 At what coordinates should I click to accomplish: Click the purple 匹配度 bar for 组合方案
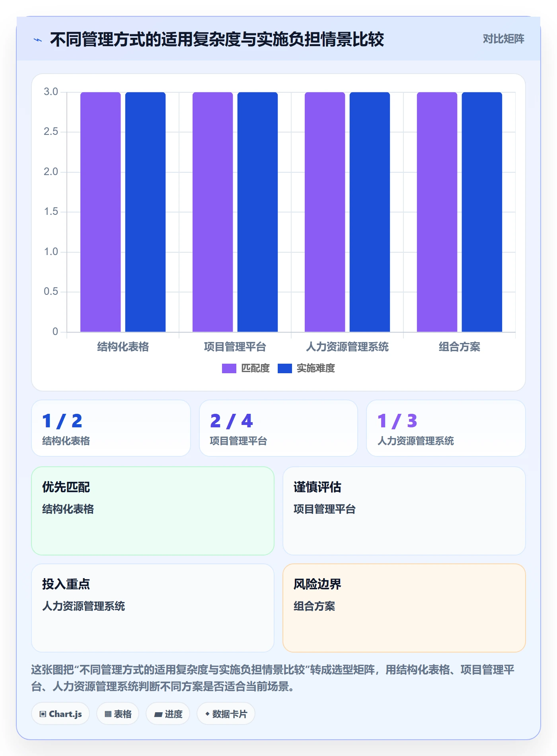tap(437, 212)
